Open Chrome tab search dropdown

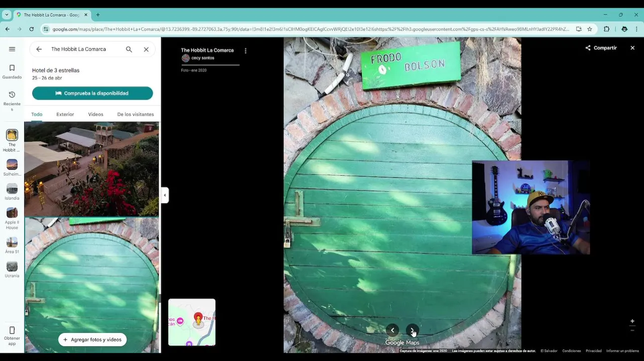click(x=7, y=15)
